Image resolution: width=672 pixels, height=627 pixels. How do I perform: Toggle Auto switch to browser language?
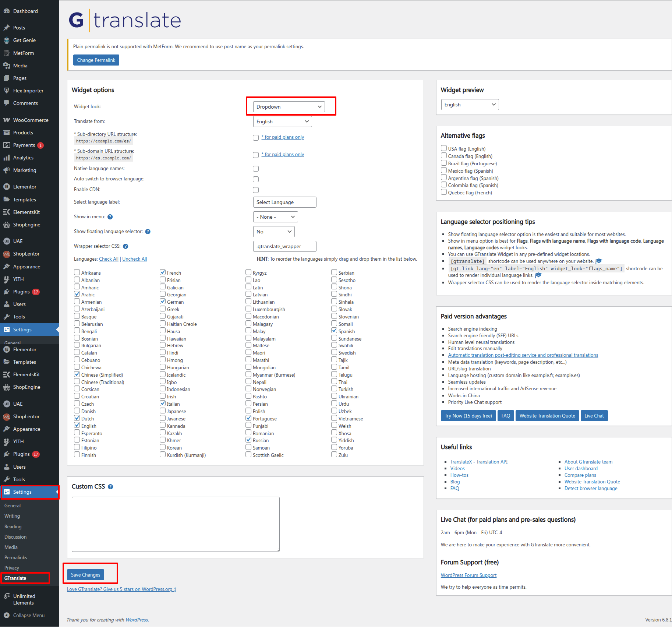[256, 179]
